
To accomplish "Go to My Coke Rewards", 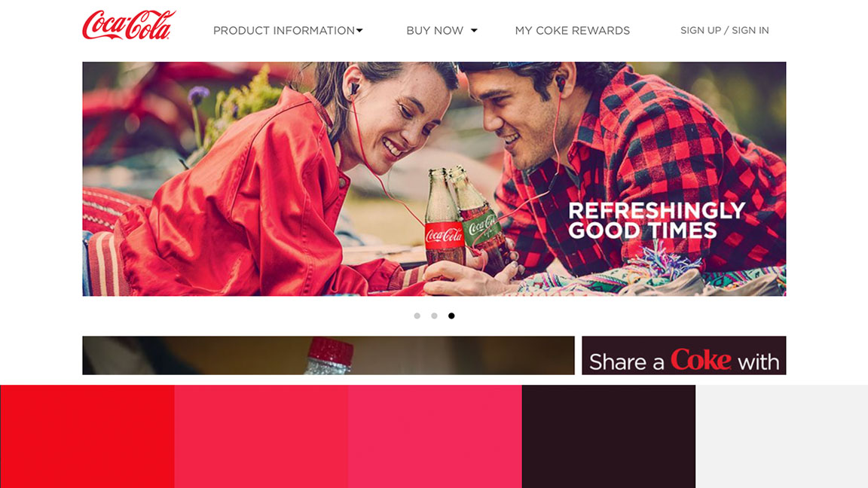I will click(573, 30).
